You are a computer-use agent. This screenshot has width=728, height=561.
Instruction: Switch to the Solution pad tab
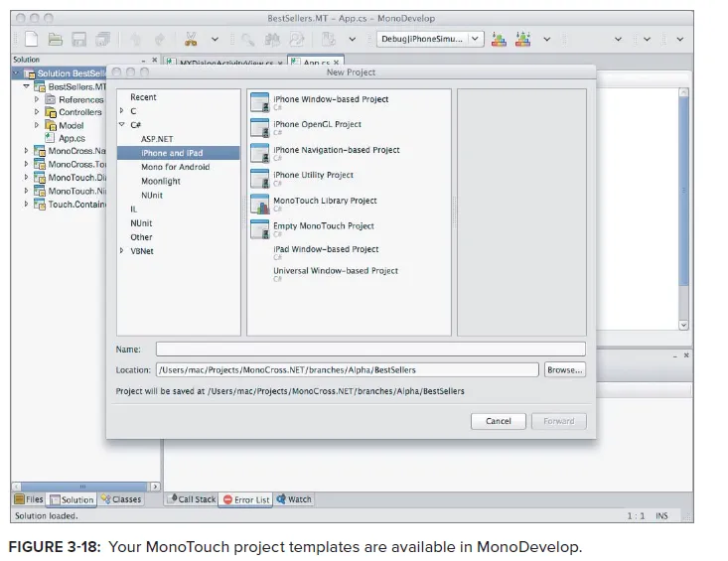point(72,499)
